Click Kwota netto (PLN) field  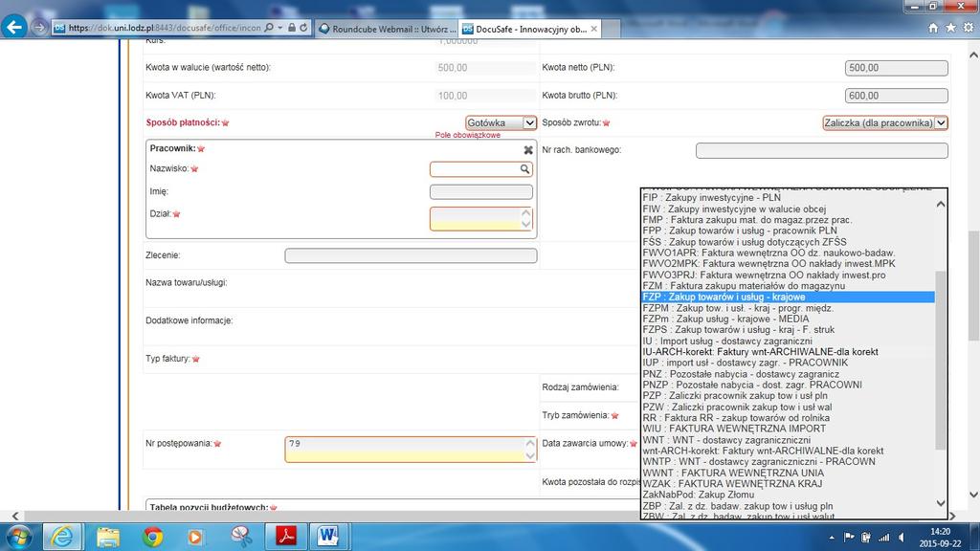point(896,68)
